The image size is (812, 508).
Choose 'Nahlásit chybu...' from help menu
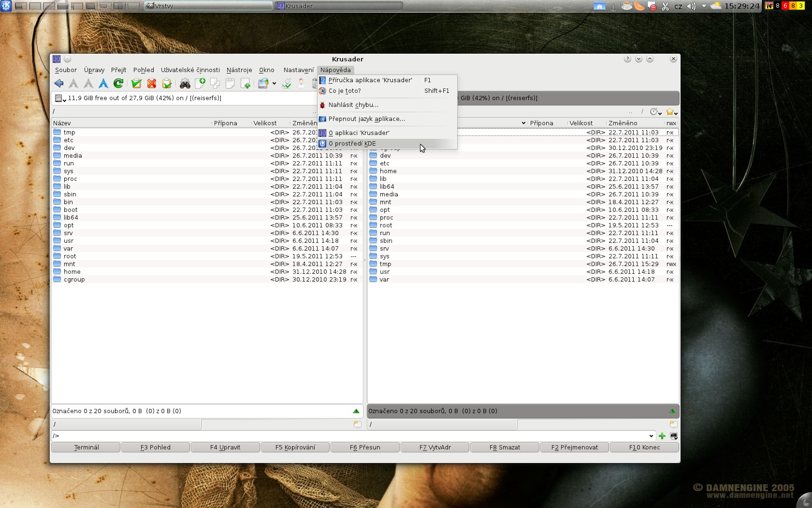click(387, 105)
